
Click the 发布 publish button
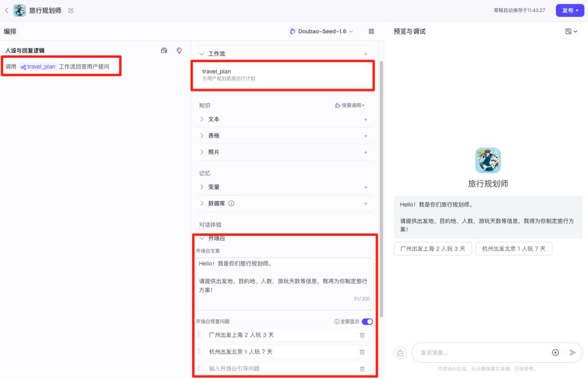(569, 10)
